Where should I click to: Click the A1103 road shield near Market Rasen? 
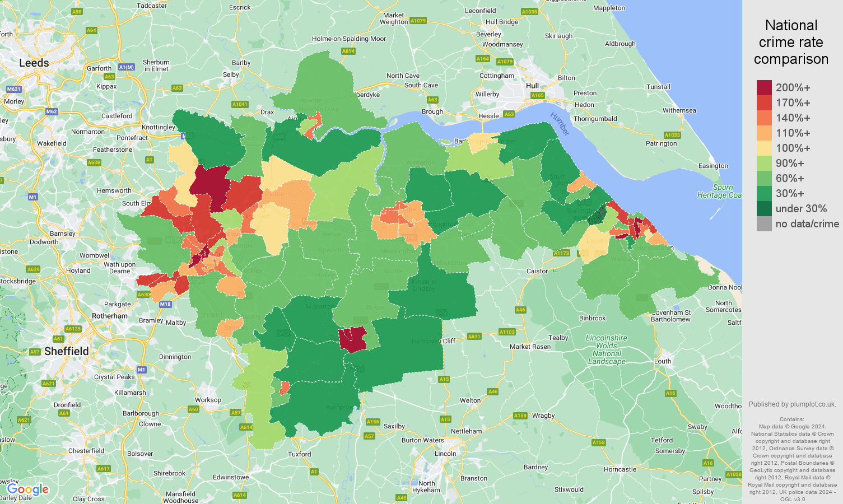click(x=507, y=332)
